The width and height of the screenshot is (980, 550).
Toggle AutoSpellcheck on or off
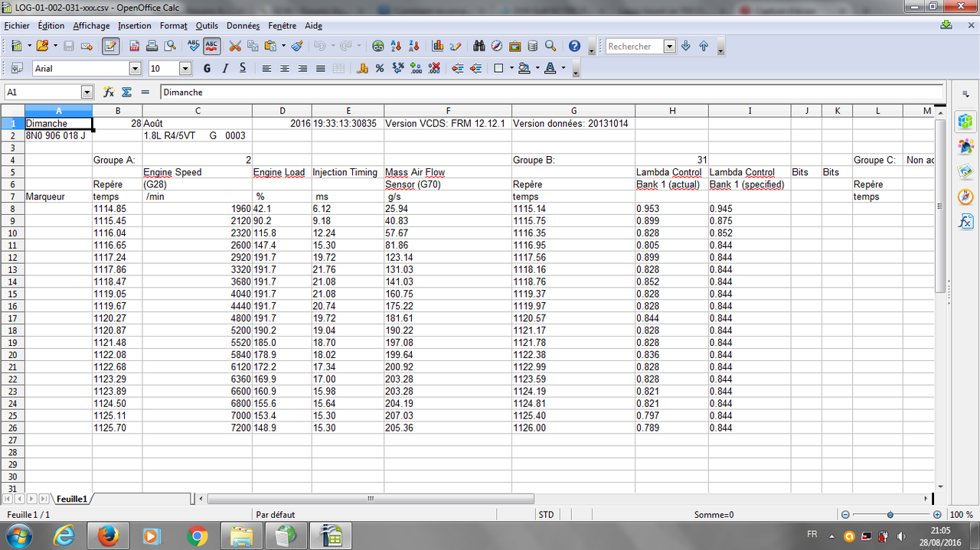pyautogui.click(x=212, y=46)
